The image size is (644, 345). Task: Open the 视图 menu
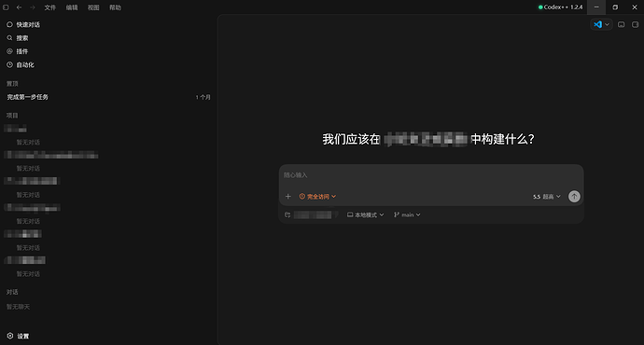click(93, 7)
